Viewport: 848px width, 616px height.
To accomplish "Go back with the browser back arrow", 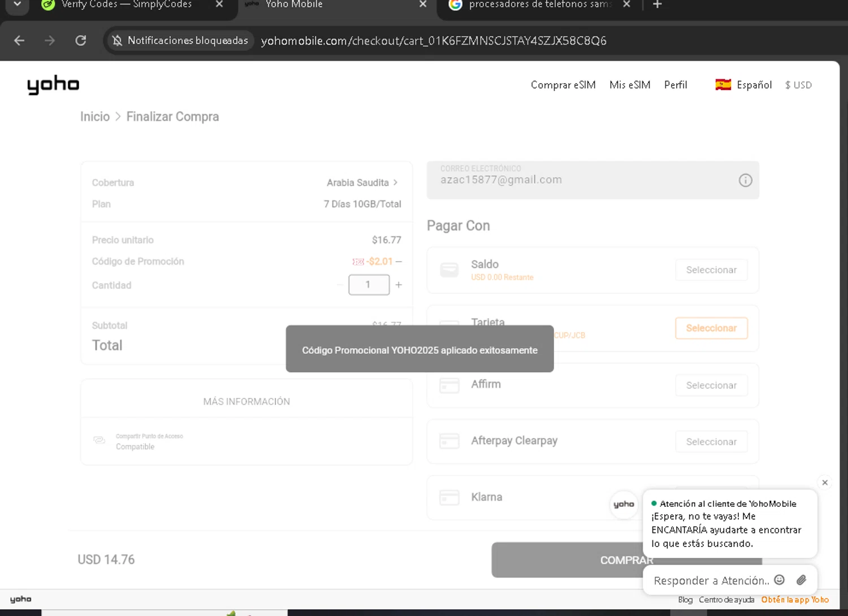I will pyautogui.click(x=19, y=41).
